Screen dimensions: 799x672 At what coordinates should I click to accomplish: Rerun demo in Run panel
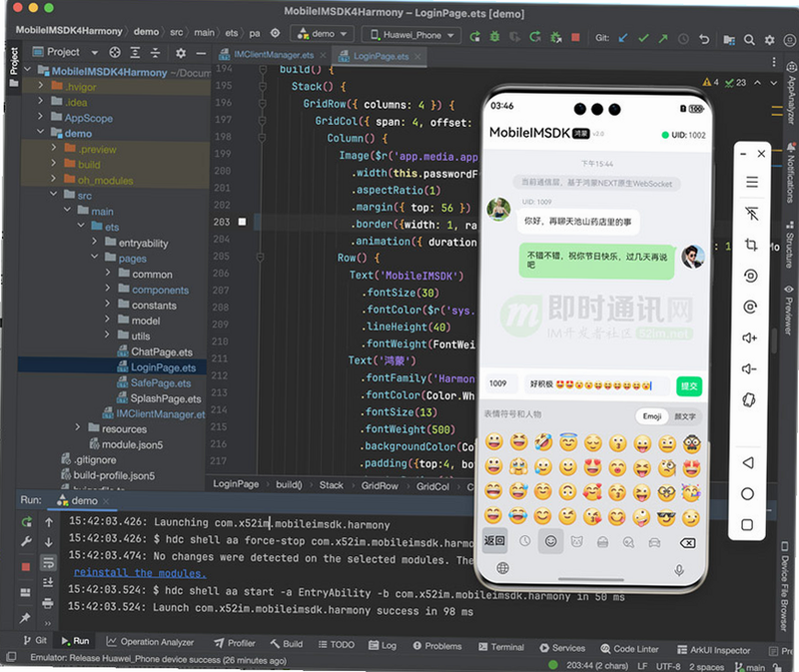point(27,521)
